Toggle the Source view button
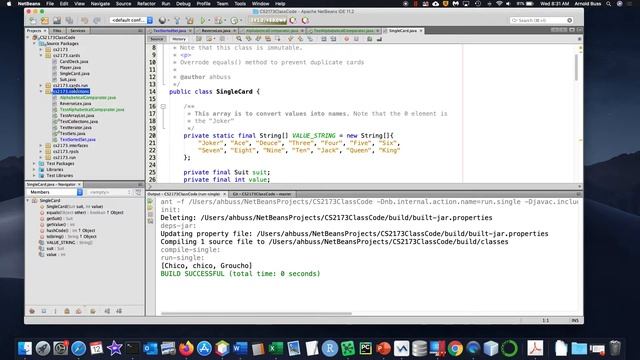 pos(156,39)
